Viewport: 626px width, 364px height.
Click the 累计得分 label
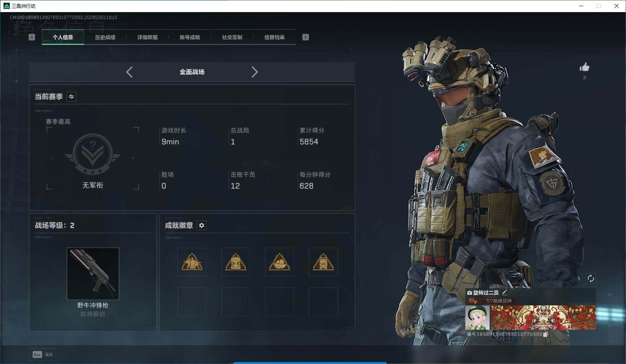coord(312,130)
